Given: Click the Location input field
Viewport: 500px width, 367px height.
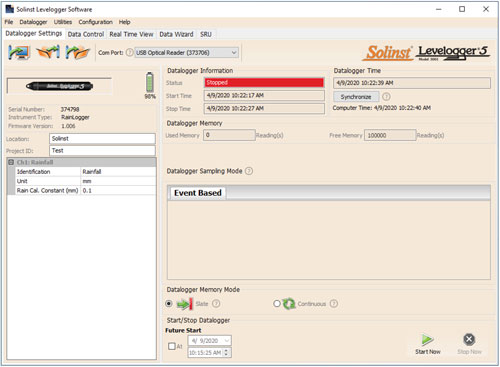Looking at the screenshot, I should click(102, 139).
